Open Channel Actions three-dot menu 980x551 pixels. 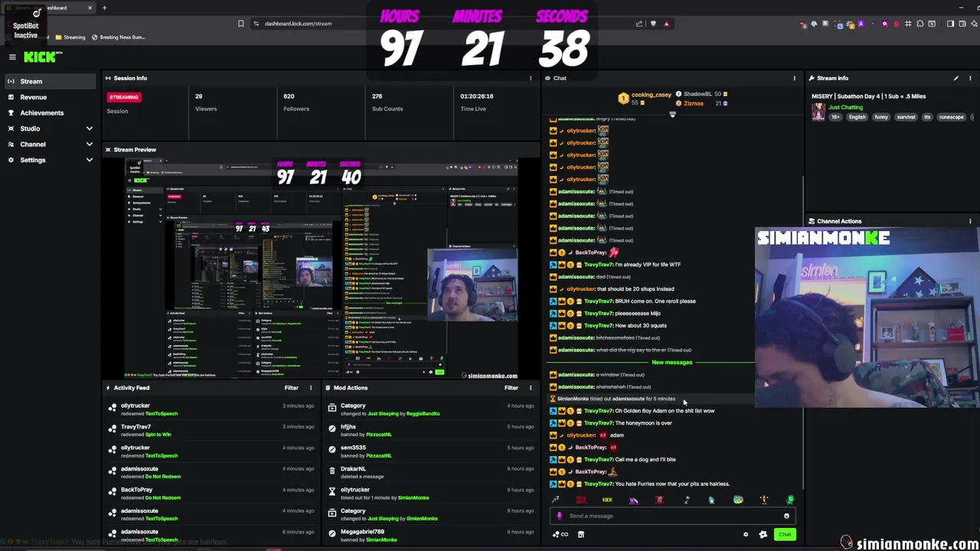[x=970, y=221]
